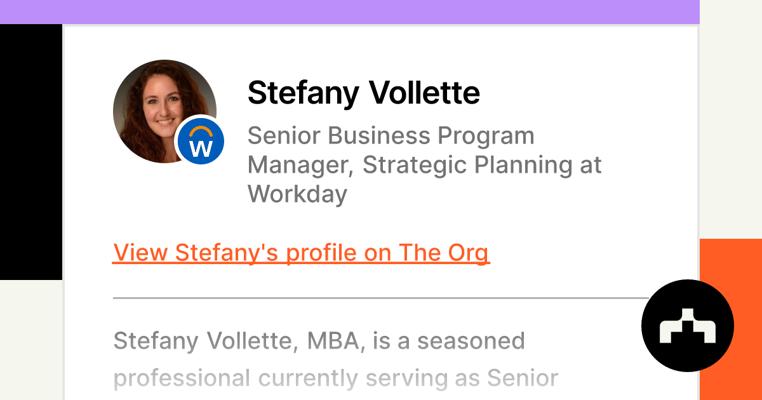Viewport: 762px width, 400px height.
Task: Click The Org logo in the black circle
Action: 687,326
